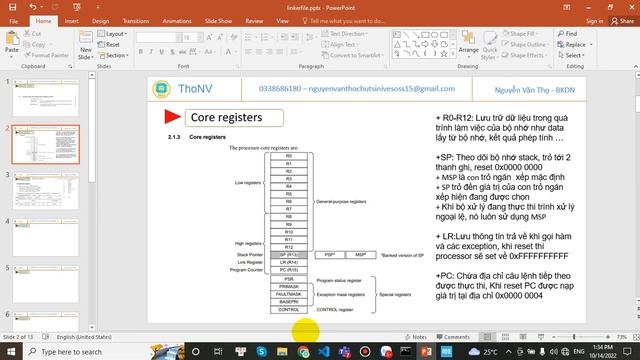Open the Comments pane

(453, 337)
